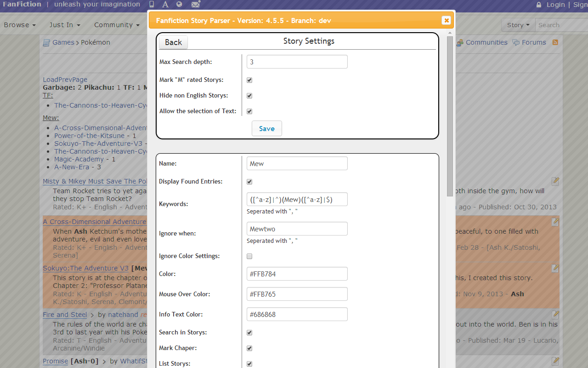Open the Browse dropdown menu
The image size is (588, 368).
pyautogui.click(x=20, y=25)
